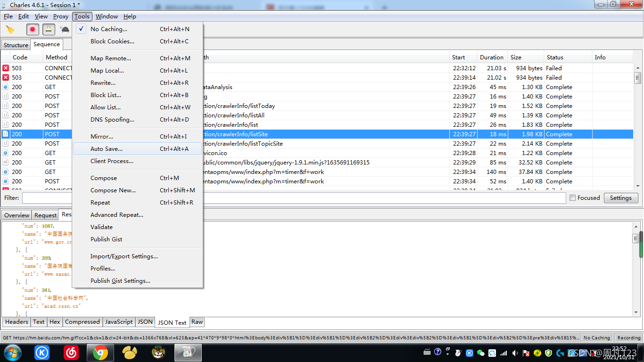Screen dimensions: 644x362
Task: Select the row with path listTopicSite
Action: [x=317, y=143]
